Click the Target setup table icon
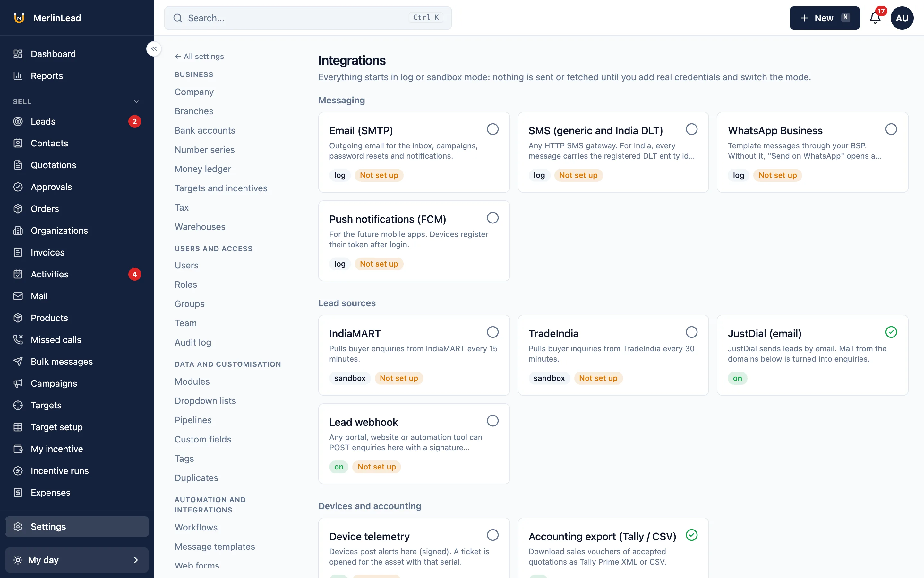Image resolution: width=924 pixels, height=578 pixels. (18, 427)
